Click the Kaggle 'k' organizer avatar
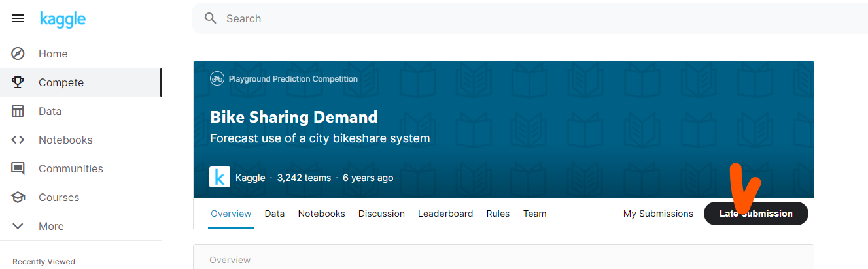Image resolution: width=868 pixels, height=269 pixels. coord(220,177)
